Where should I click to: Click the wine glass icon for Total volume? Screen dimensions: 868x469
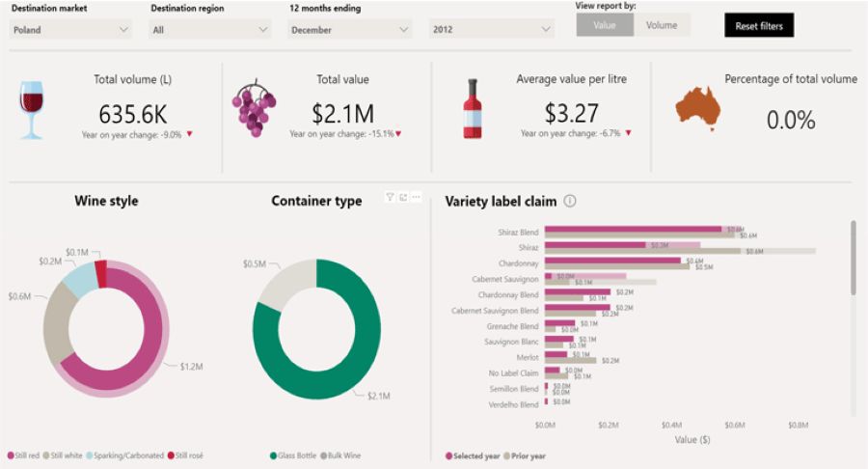click(x=33, y=110)
